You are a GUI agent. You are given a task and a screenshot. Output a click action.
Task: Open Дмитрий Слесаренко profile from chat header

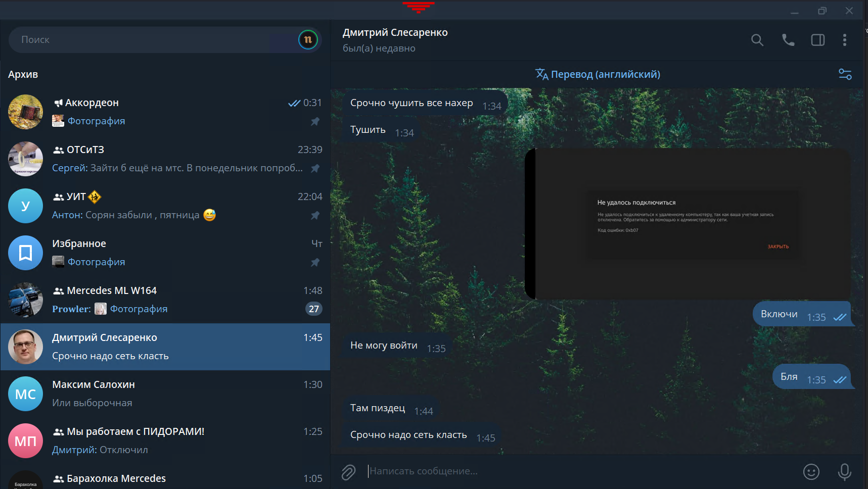(x=395, y=33)
